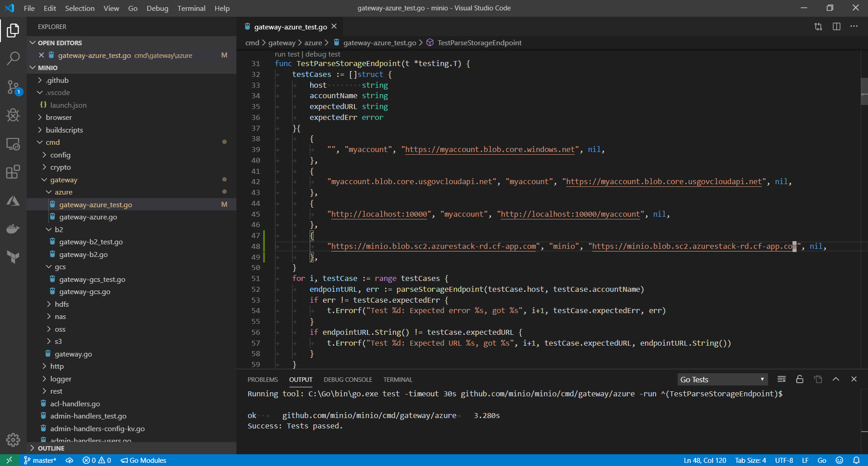The width and height of the screenshot is (868, 466).
Task: Open the Azure extension view
Action: 13,201
